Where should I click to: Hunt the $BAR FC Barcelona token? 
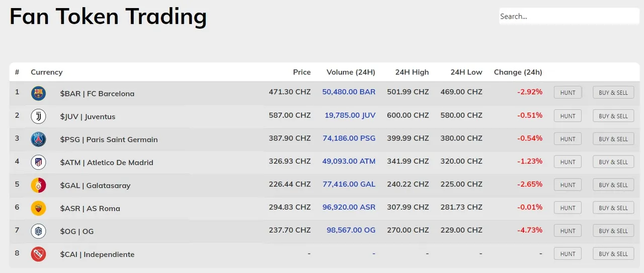[x=568, y=93]
